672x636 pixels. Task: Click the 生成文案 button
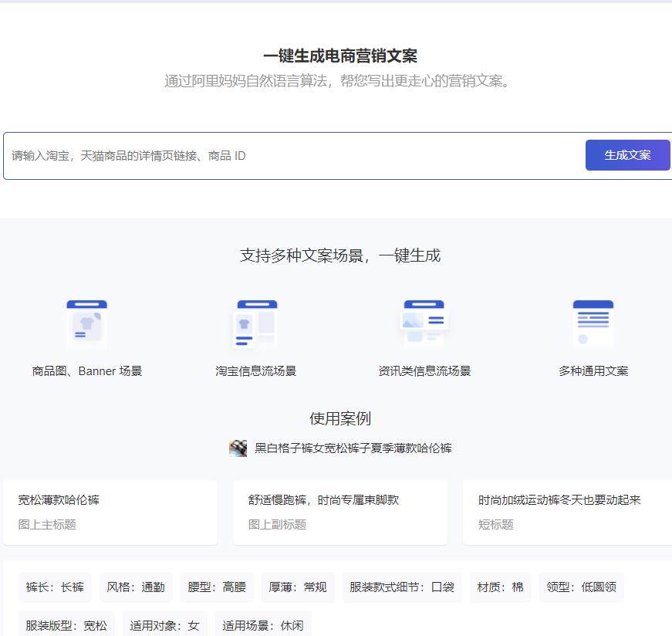tap(627, 154)
